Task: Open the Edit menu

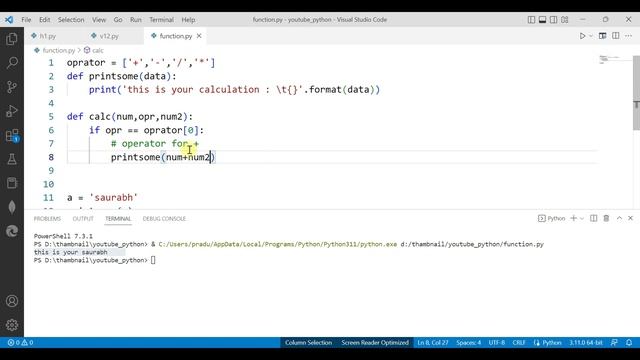Action: coord(44,20)
